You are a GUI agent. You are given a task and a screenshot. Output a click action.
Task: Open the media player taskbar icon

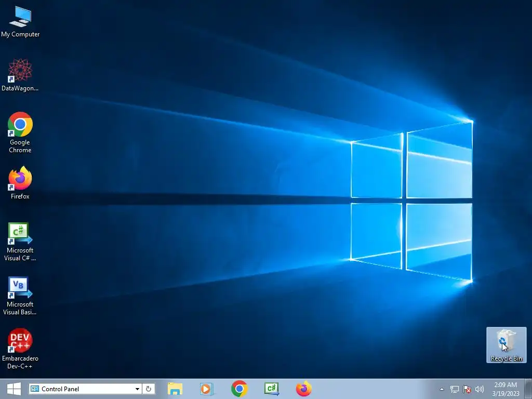(206, 389)
